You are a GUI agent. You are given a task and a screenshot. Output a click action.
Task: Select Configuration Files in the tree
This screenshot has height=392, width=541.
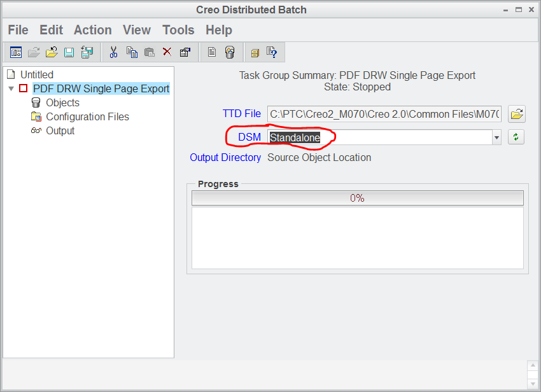pyautogui.click(x=87, y=116)
